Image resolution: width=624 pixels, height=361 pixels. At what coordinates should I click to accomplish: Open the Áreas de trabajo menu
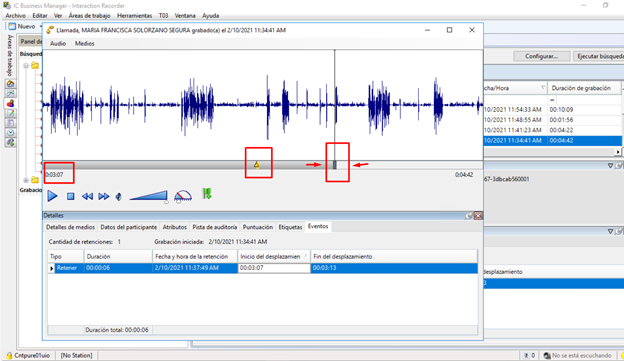click(90, 16)
